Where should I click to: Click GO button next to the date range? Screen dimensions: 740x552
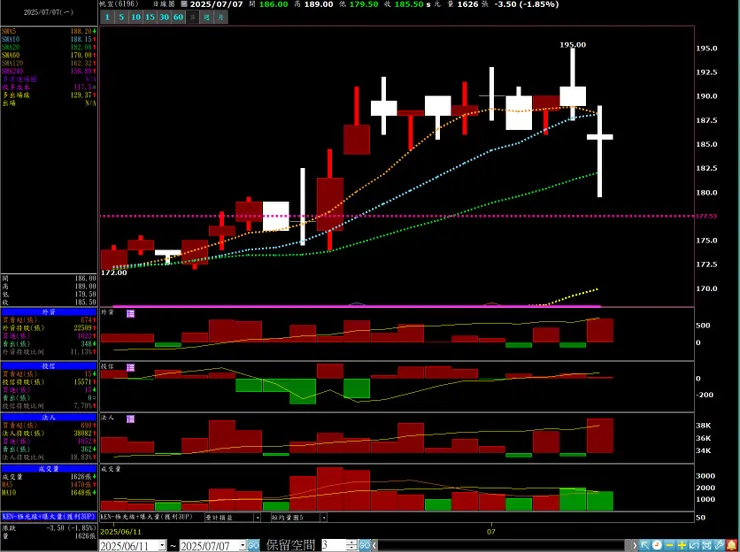click(x=253, y=546)
